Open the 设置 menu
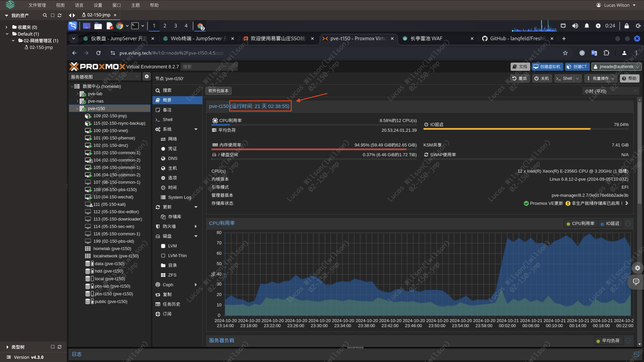Screen dimensions: 644x362 (98, 5)
